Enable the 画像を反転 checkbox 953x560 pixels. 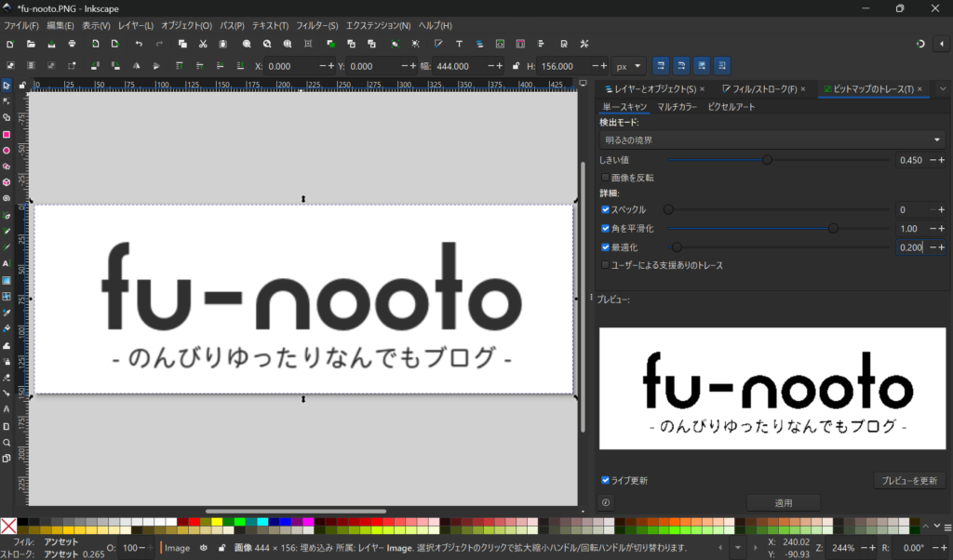tap(606, 177)
